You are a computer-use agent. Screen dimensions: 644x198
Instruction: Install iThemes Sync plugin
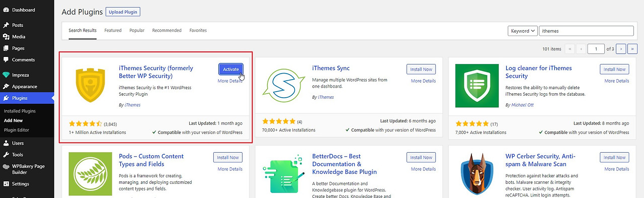(421, 69)
